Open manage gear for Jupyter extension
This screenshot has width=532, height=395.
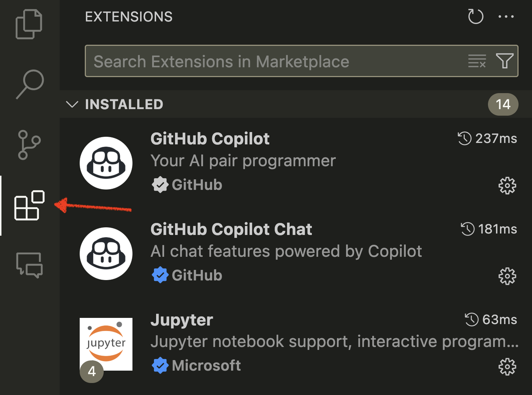pos(507,367)
